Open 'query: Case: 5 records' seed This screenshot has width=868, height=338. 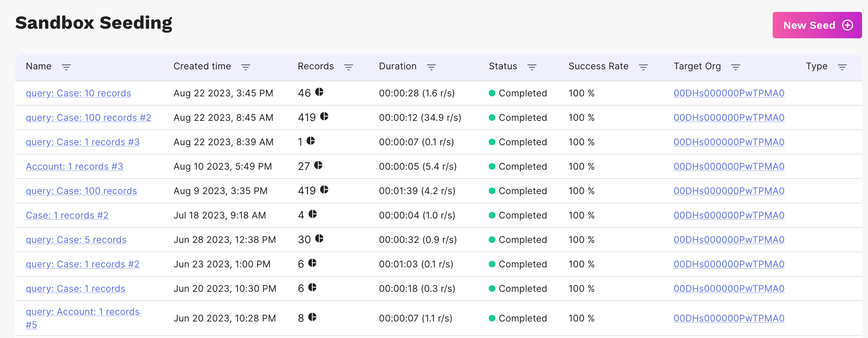[x=76, y=240]
